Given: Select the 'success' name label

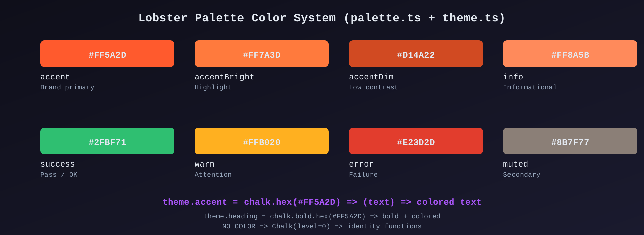Looking at the screenshot, I should (58, 164).
